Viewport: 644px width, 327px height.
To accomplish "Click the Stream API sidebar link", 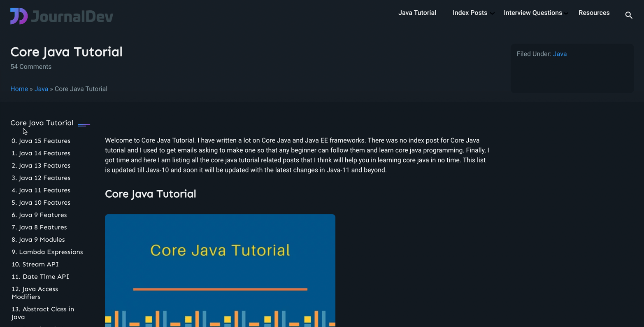I will (x=35, y=264).
